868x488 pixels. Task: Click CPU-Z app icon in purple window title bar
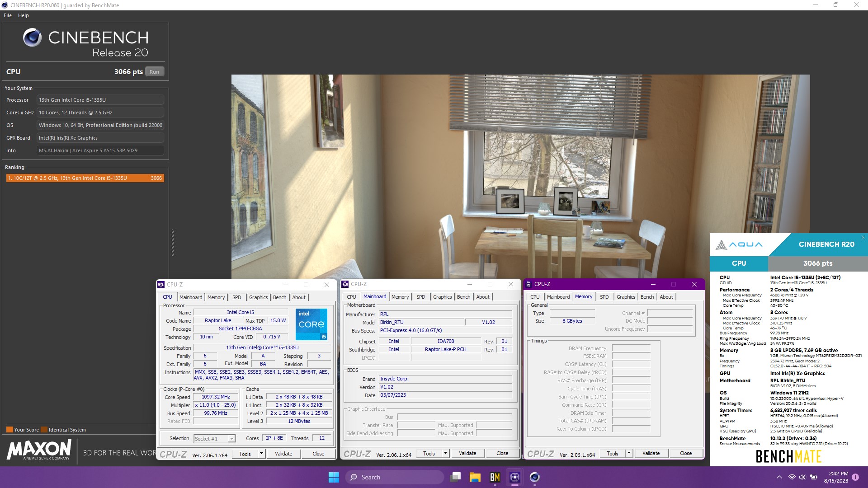528,284
